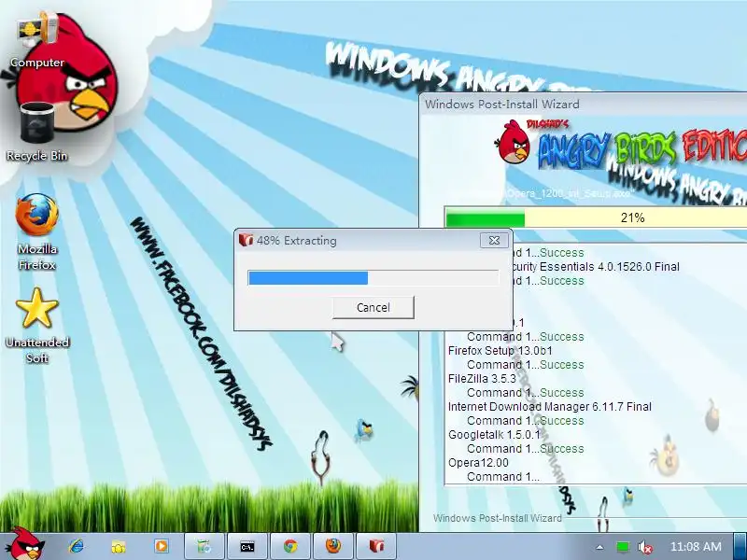Screen dimensions: 747x560
Task: Cancel the extraction dialog
Action: click(x=373, y=308)
